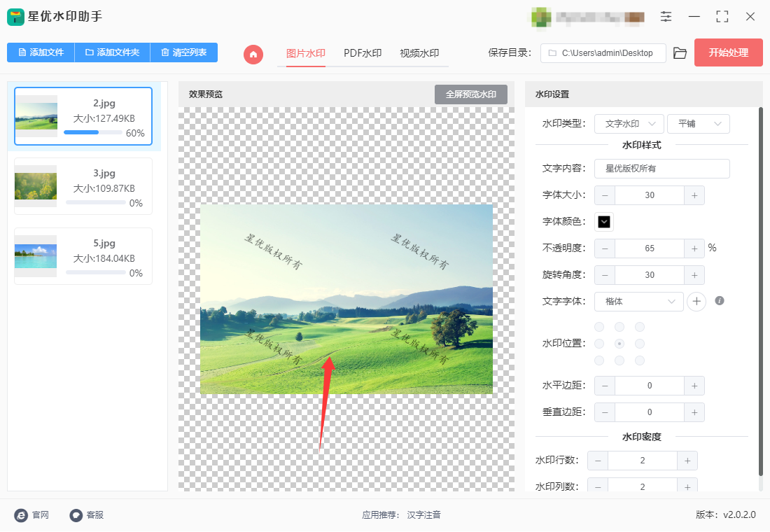Decrease font size with minus button
The height and width of the screenshot is (532, 770).
(605, 195)
